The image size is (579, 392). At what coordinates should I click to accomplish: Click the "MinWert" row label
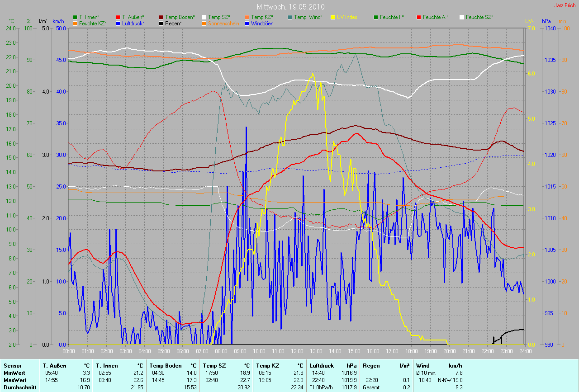pyautogui.click(x=14, y=373)
